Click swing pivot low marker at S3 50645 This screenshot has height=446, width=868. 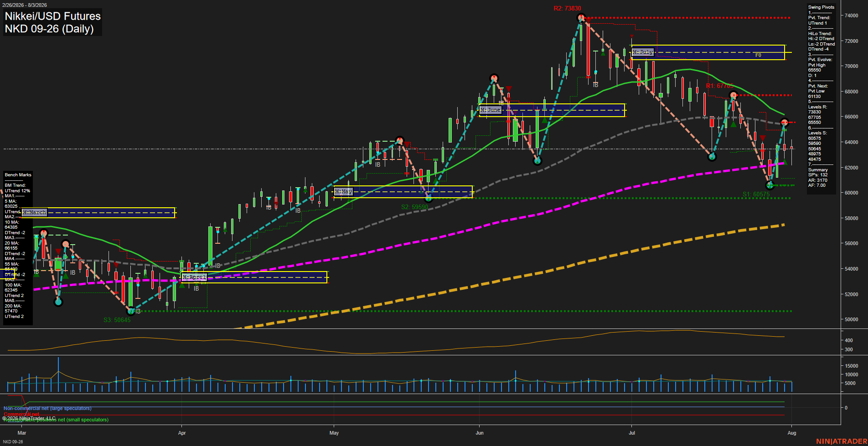[x=131, y=311]
